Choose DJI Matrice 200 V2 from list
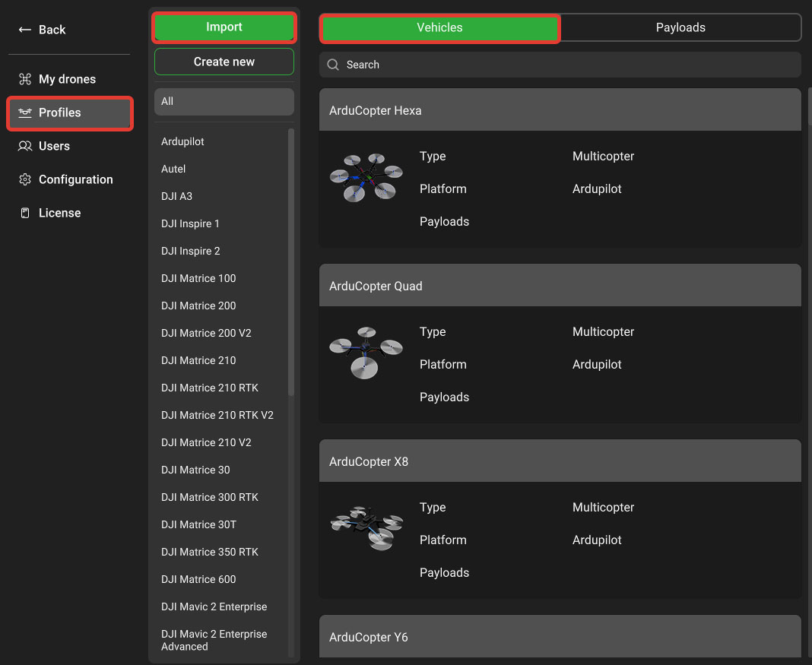Image resolution: width=812 pixels, height=665 pixels. (x=206, y=334)
